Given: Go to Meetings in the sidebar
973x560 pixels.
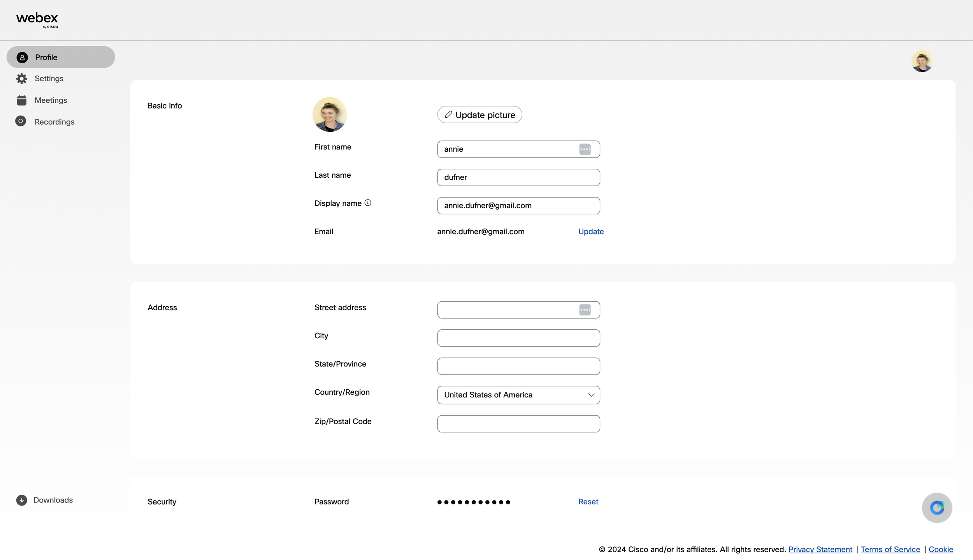Looking at the screenshot, I should click(51, 100).
